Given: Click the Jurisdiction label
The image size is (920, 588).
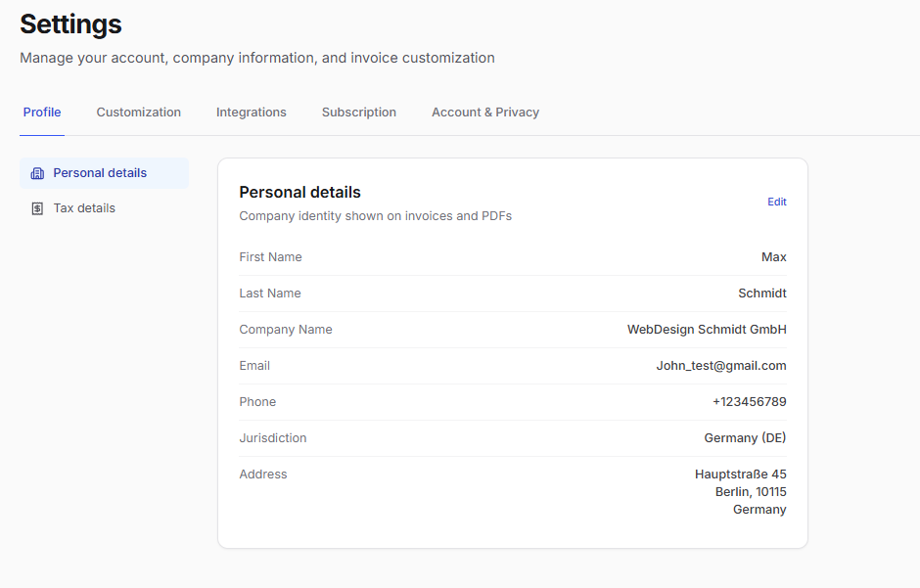Looking at the screenshot, I should 273,438.
